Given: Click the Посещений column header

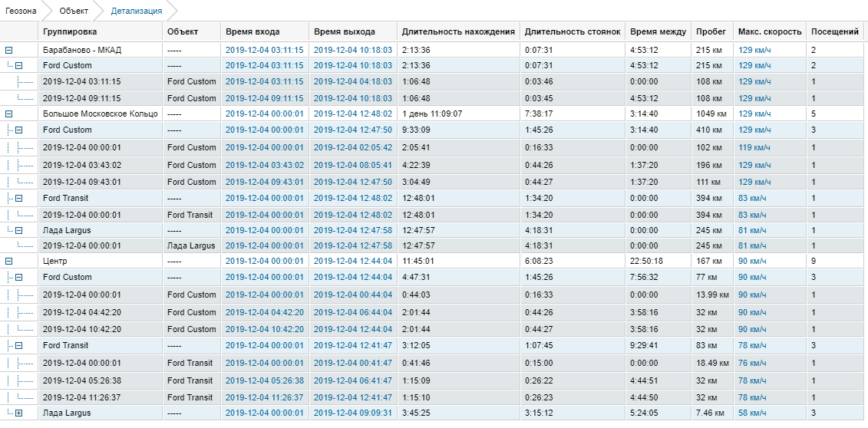Looking at the screenshot, I should coord(834,32).
